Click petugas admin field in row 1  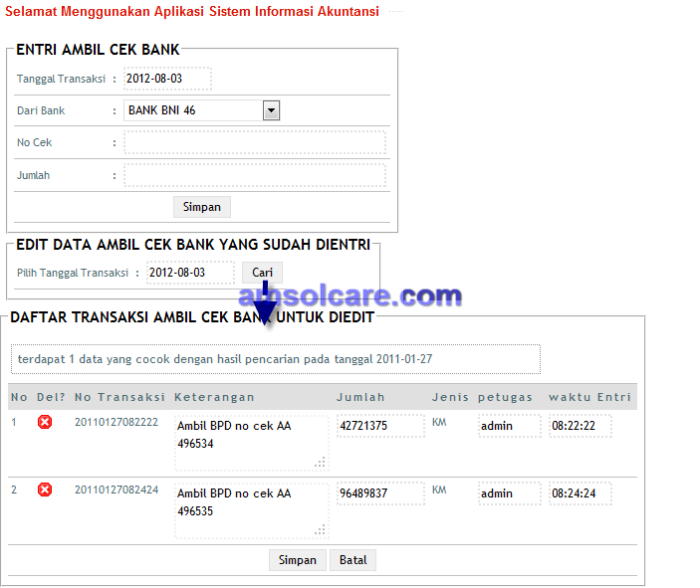pos(510,426)
